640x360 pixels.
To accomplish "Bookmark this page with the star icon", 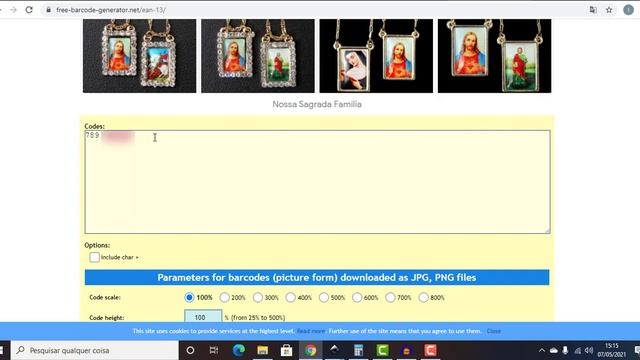I will [x=609, y=10].
